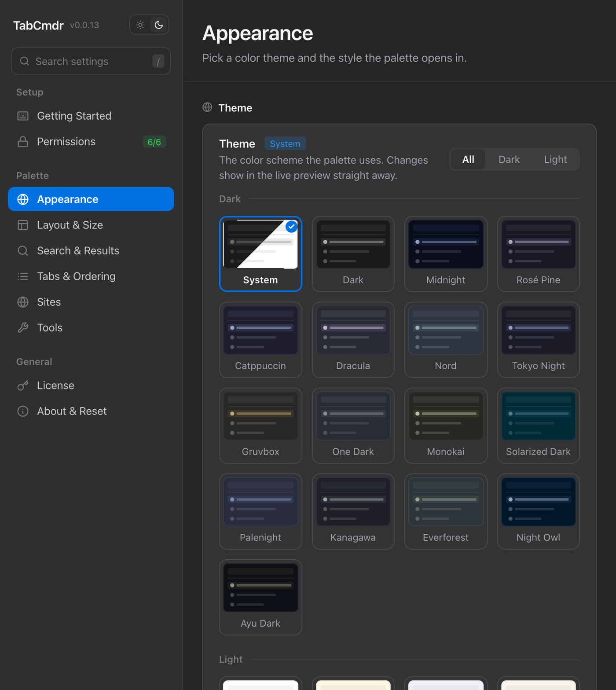Select the Dark theme card

(353, 254)
